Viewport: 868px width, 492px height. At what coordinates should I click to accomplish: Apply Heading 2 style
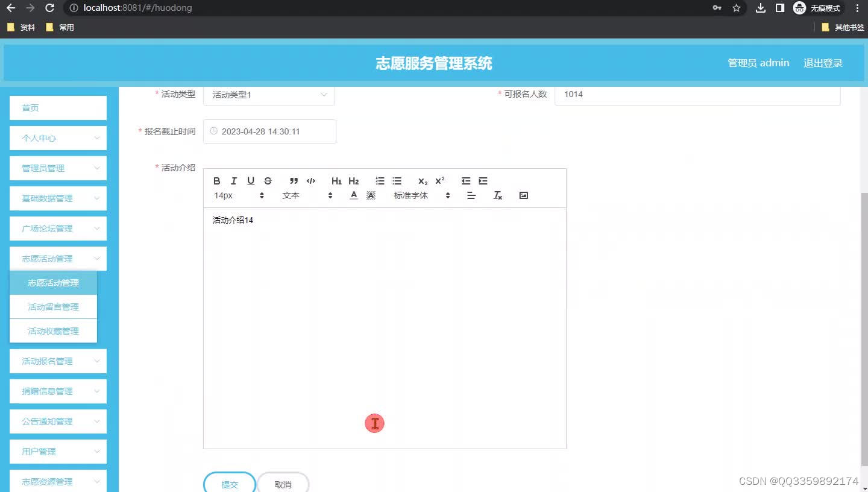354,181
